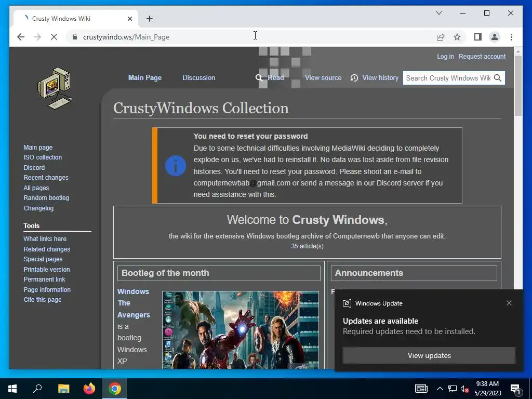Open the Windows Start menu
The height and width of the screenshot is (399, 532).
click(x=12, y=389)
